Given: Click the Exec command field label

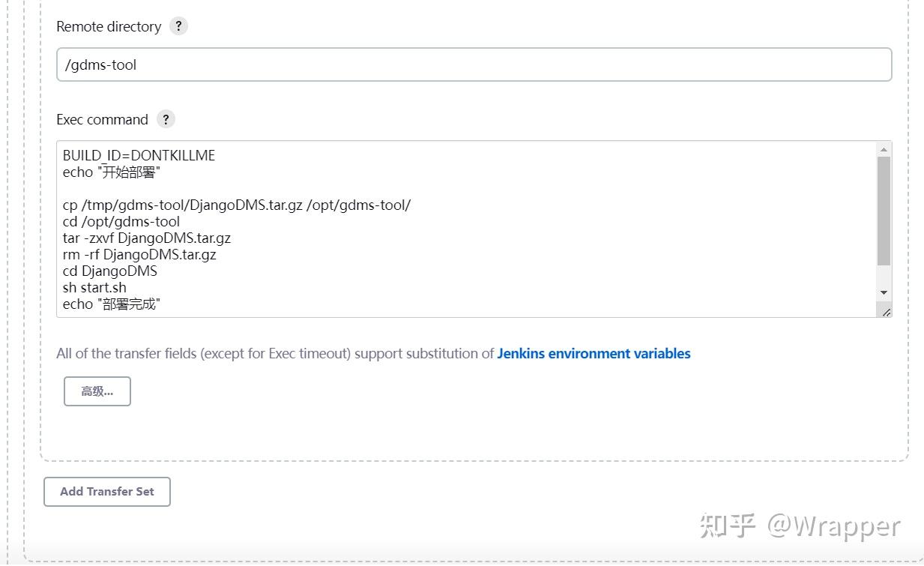Looking at the screenshot, I should coord(103,120).
